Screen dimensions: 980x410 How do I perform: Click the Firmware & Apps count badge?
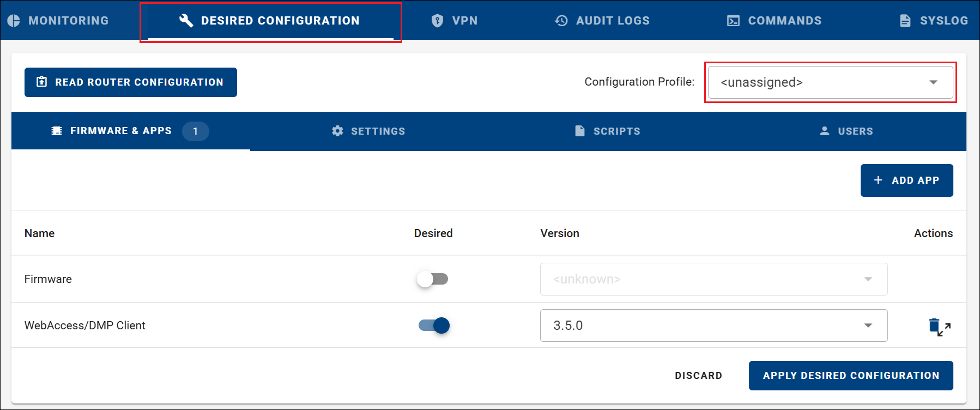point(196,131)
